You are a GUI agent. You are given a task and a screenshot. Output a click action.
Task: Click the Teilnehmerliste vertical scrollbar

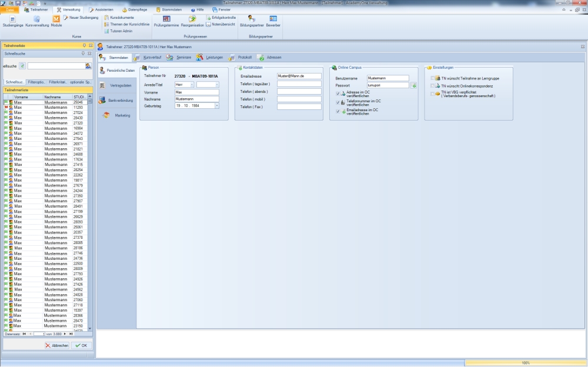click(90, 212)
